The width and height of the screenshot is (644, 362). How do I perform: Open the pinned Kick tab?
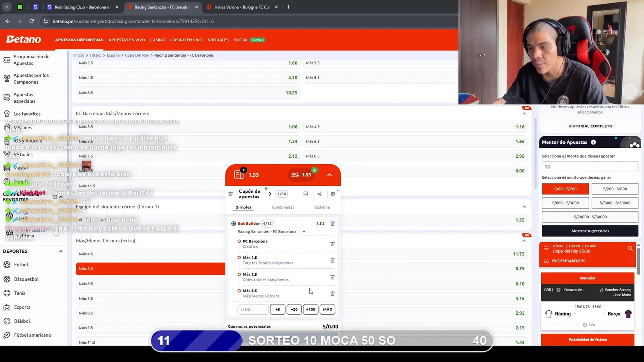[20, 7]
